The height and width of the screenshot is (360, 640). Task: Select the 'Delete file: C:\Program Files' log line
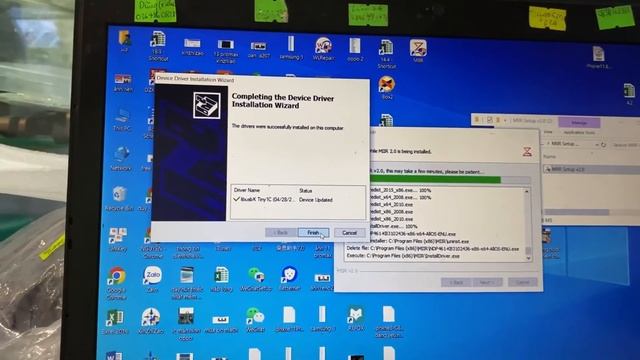[x=433, y=249]
